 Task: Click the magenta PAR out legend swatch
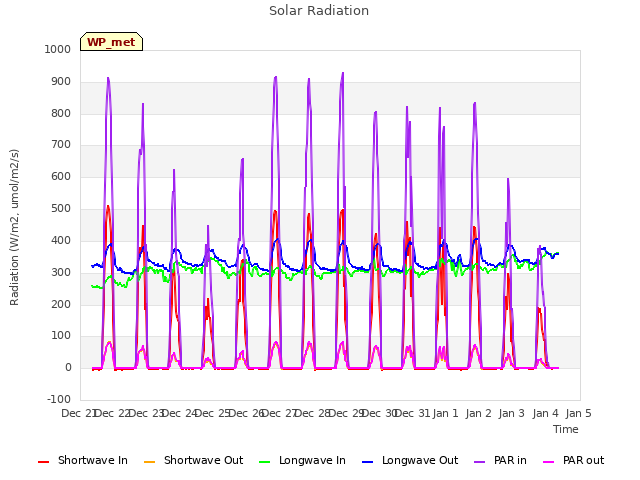[549, 462]
